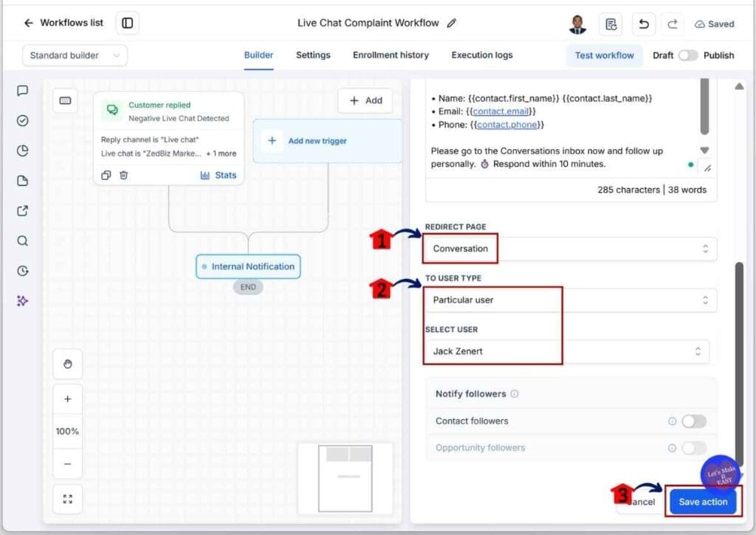Fit workflow to screen

click(67, 499)
